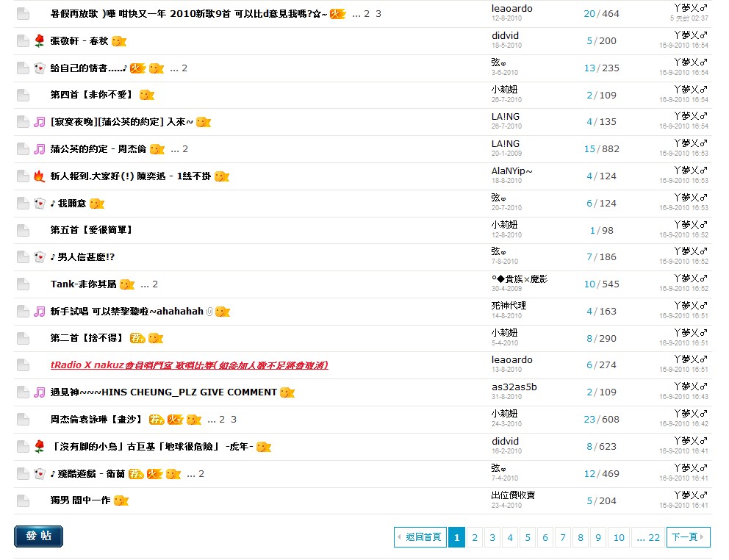The image size is (729, 560).
Task: Open thread ♪男人信甚麼!?
Action: click(x=82, y=257)
